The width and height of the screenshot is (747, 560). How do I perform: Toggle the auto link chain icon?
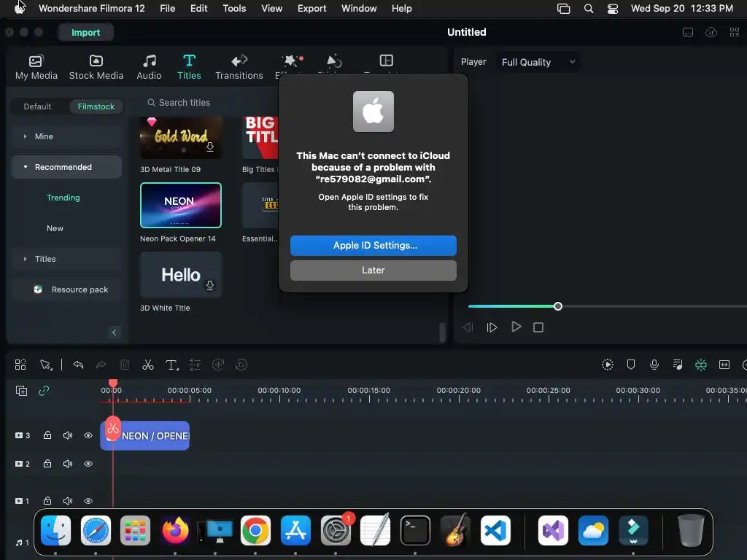(44, 391)
